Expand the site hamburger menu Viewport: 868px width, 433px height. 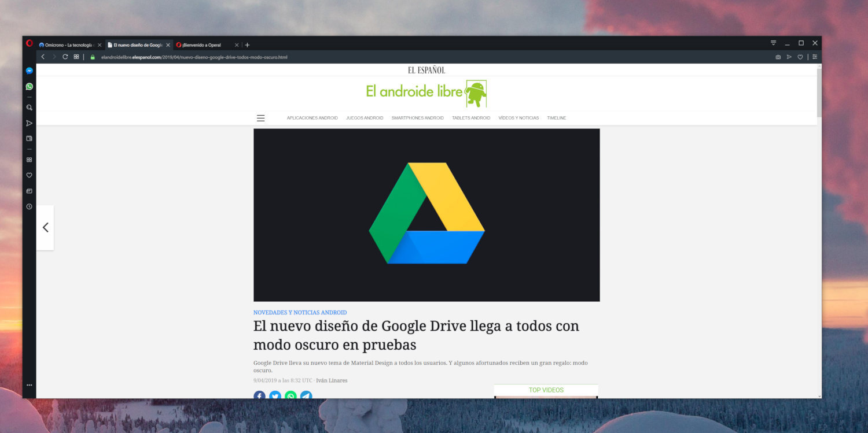(x=260, y=118)
